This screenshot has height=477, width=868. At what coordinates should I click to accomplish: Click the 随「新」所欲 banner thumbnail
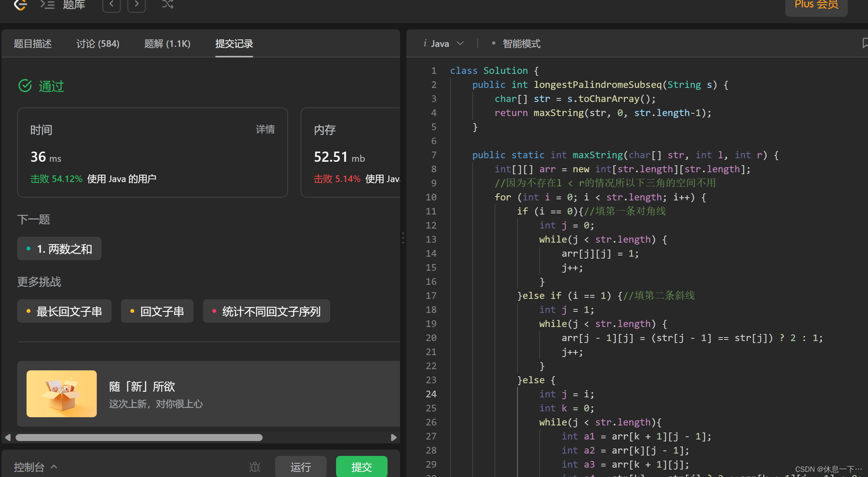(62, 394)
